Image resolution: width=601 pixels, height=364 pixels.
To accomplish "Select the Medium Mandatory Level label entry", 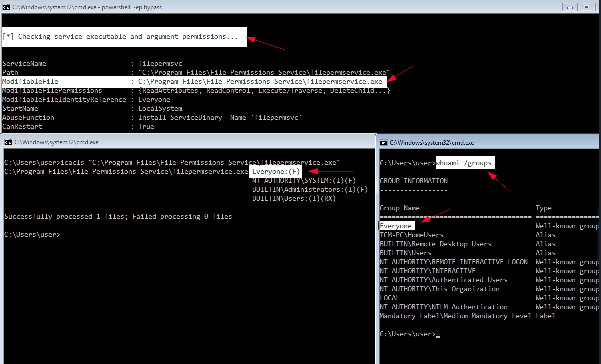I will pyautogui.click(x=467, y=316).
